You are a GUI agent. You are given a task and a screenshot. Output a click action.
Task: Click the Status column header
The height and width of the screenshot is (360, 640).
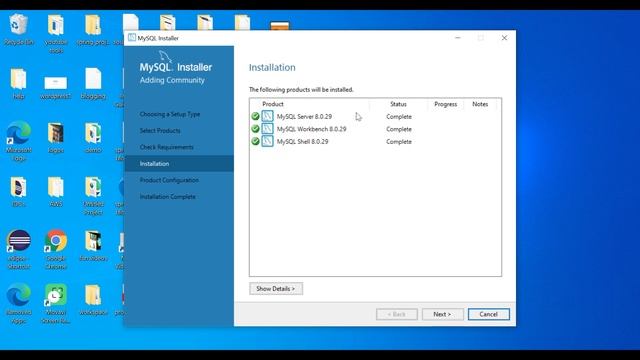[x=398, y=104]
